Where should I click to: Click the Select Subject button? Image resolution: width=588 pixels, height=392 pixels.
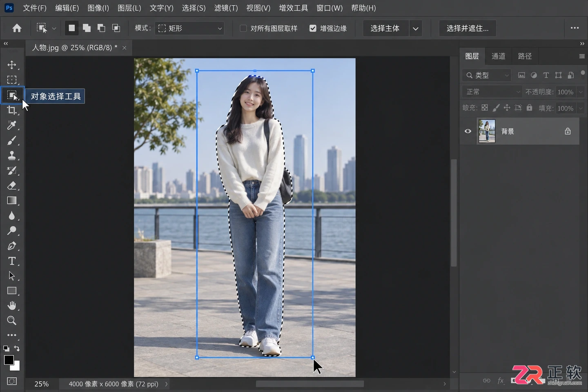pos(385,28)
